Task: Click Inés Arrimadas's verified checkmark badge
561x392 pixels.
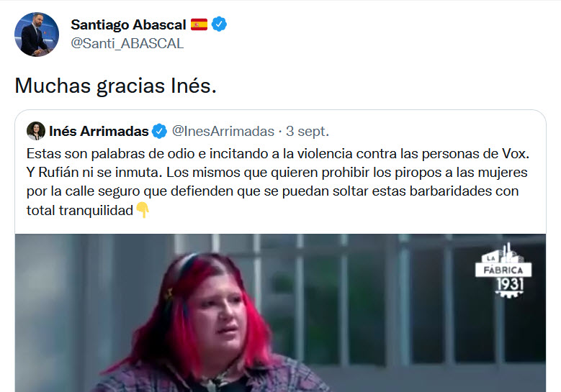Action: coord(160,131)
